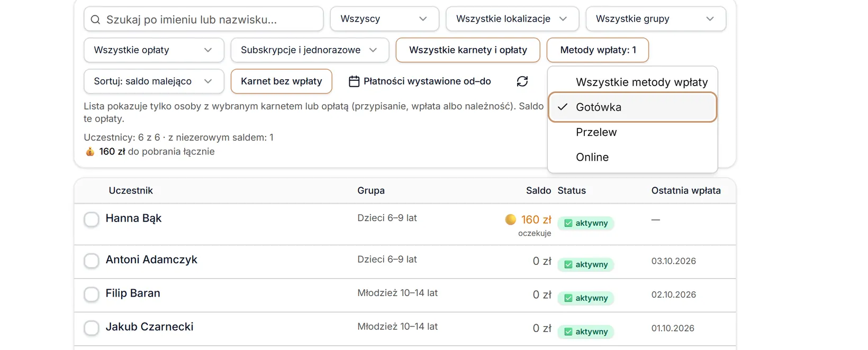The width and height of the screenshot is (868, 350).
Task: Click the money bag icon by 160 zł
Action: click(x=90, y=152)
